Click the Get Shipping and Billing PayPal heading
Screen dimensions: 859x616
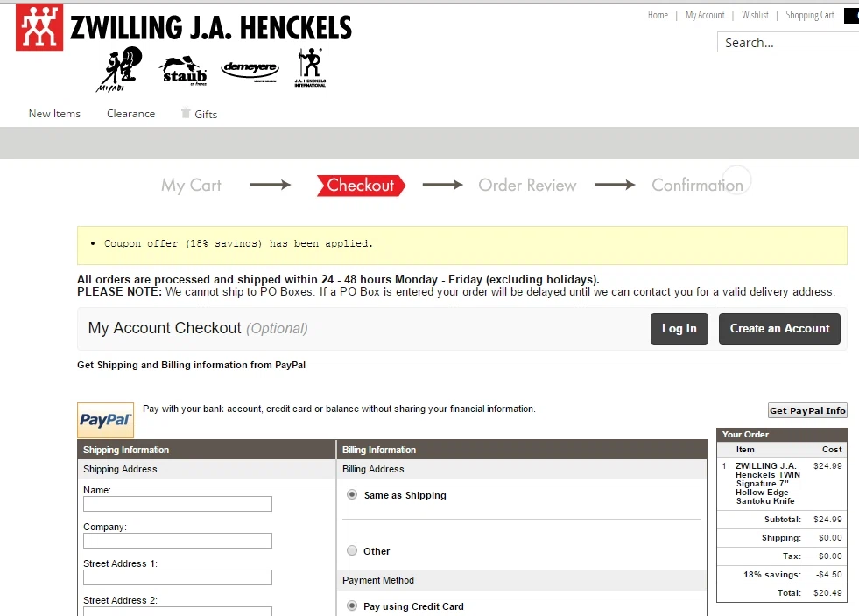[191, 365]
